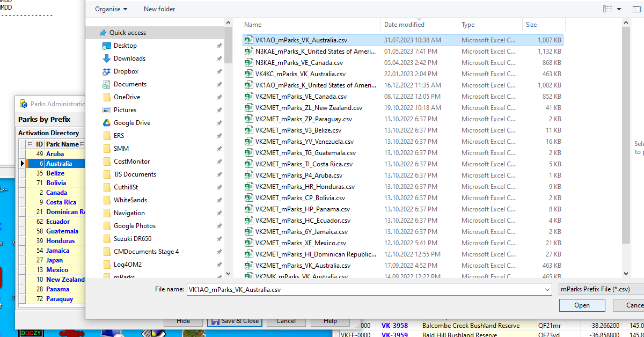Click the Open button
The width and height of the screenshot is (644, 337).
(x=582, y=305)
